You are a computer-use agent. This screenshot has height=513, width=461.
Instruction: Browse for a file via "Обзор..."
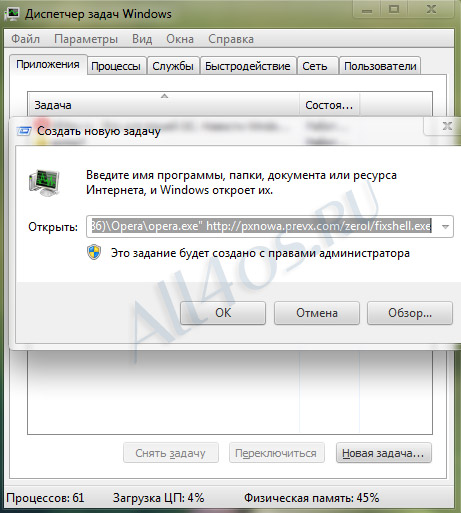pos(410,313)
